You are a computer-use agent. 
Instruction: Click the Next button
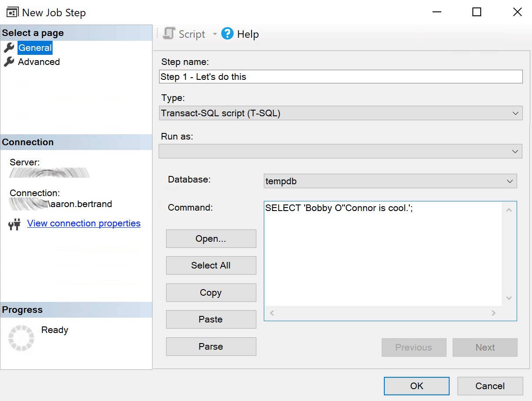[x=485, y=347]
